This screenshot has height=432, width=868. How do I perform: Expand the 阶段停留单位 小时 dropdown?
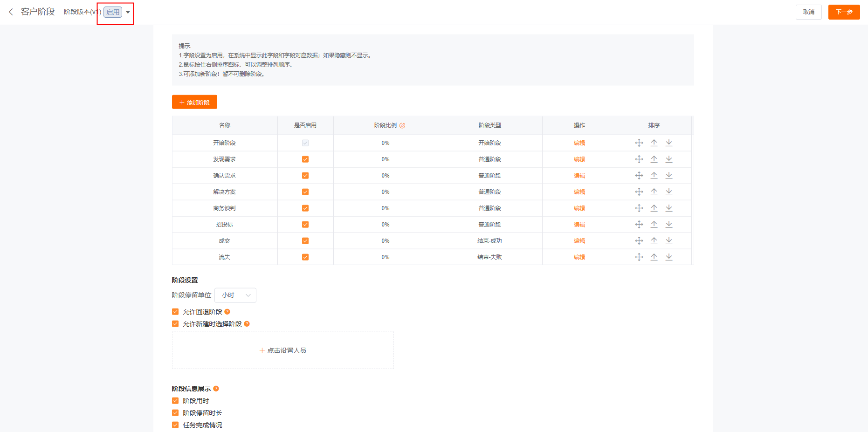(235, 295)
